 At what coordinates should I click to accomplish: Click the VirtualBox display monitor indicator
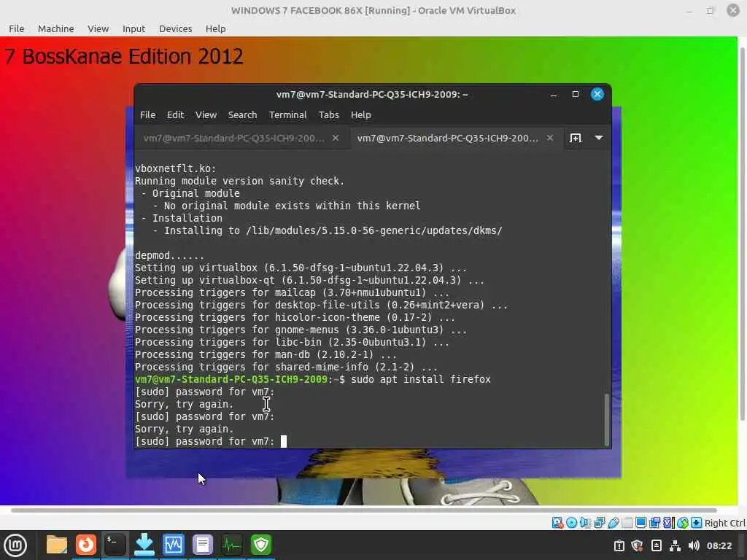click(640, 523)
